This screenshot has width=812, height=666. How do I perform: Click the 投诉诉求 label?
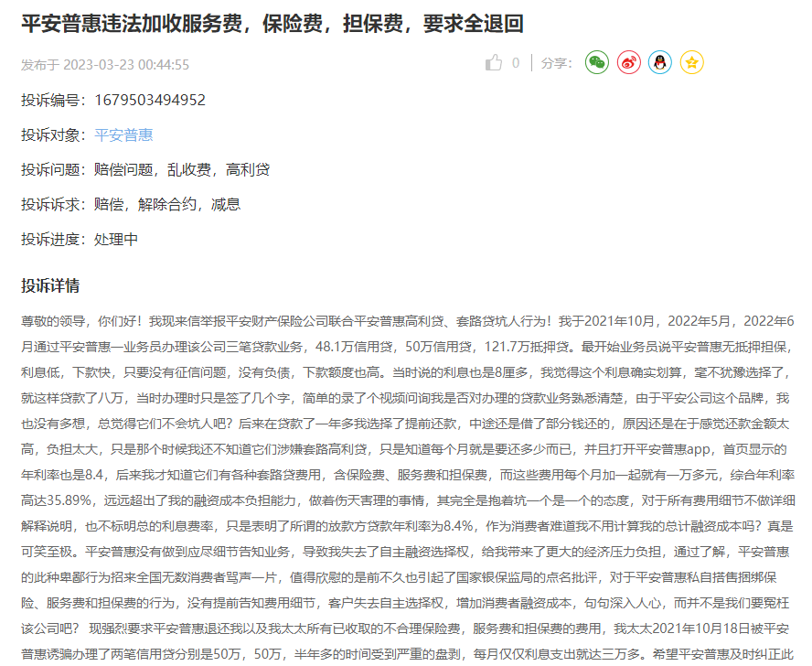click(x=53, y=205)
